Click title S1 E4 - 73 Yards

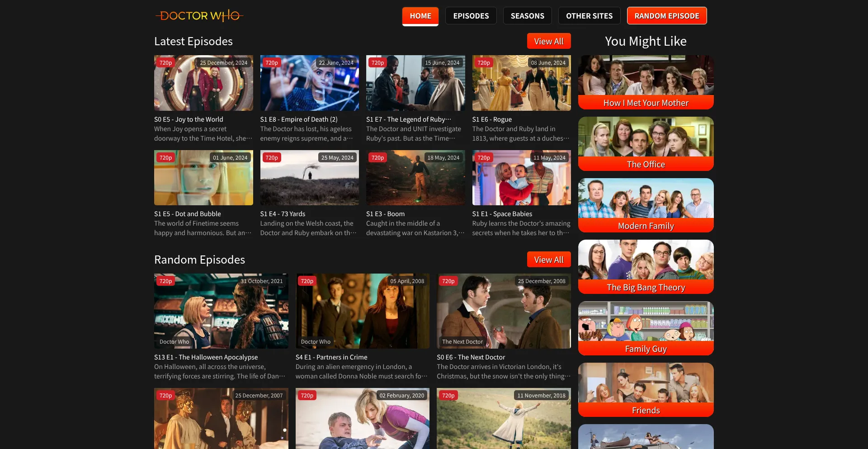[x=283, y=214]
